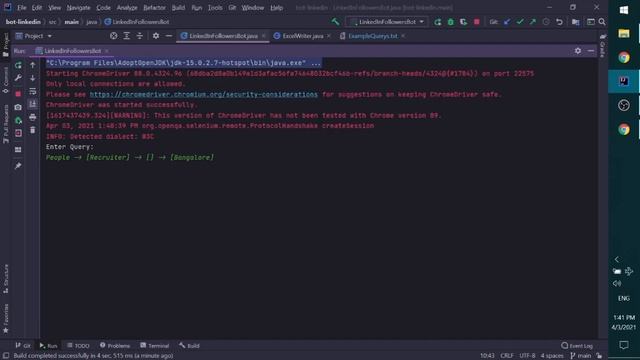
Task: Open Event Log in status bar
Action: coord(577,345)
